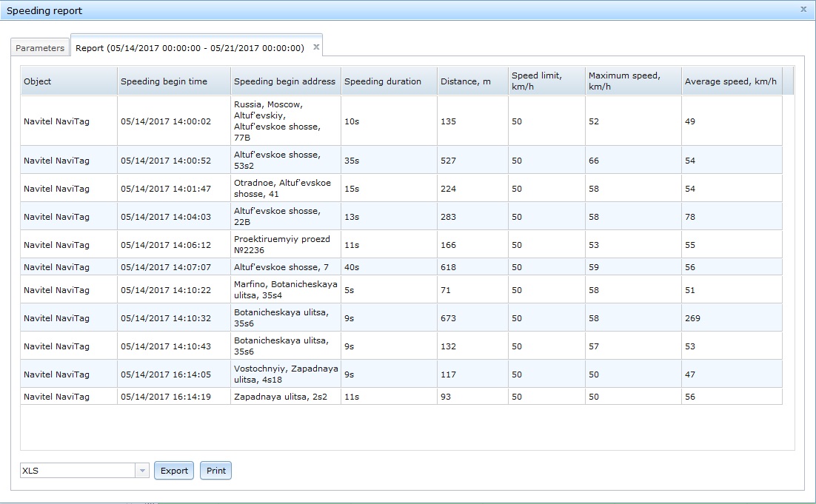Switch to the Parameters tab

[x=40, y=48]
